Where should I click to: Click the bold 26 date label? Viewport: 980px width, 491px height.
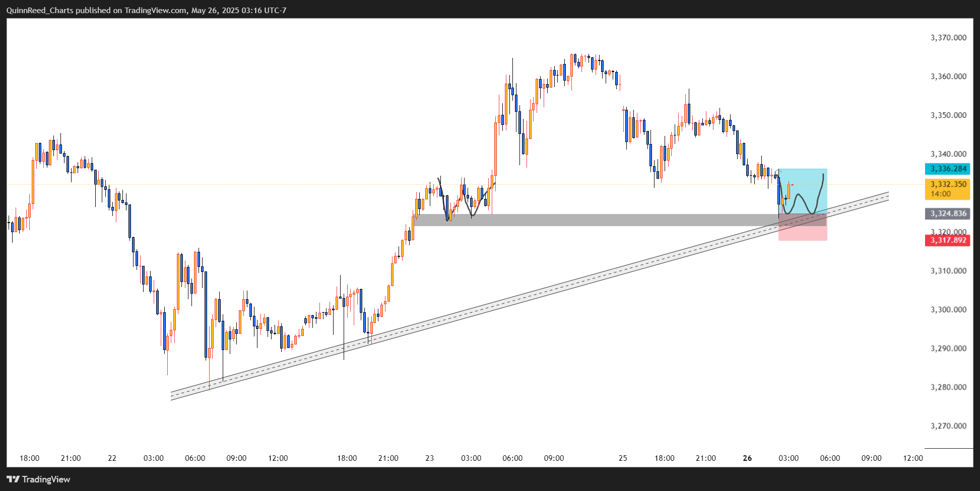click(747, 458)
